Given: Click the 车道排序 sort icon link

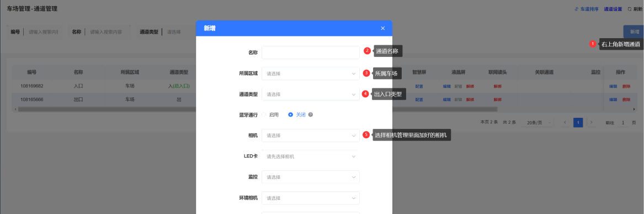Looking at the screenshot, I should [x=586, y=9].
